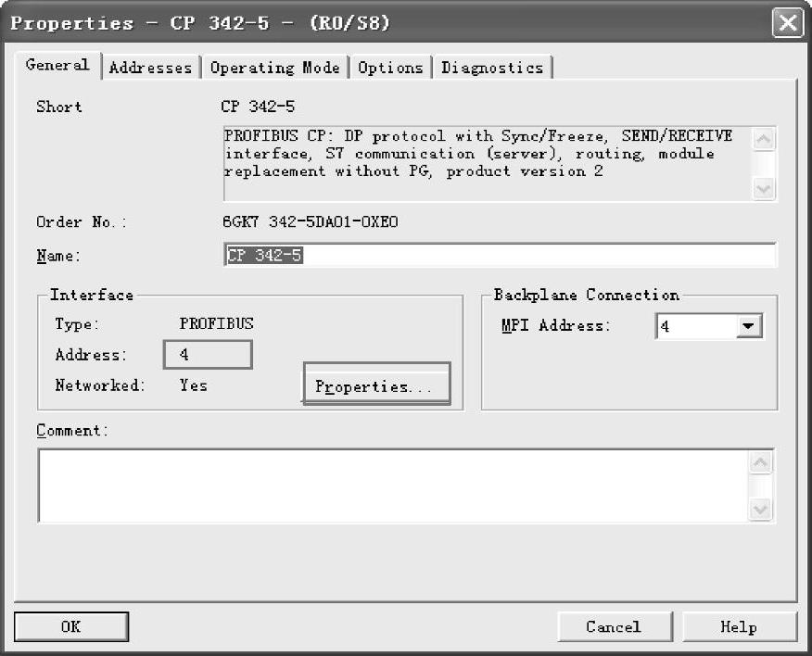This screenshot has height=656, width=812.
Task: Open the Operating Mode tab
Action: point(275,68)
